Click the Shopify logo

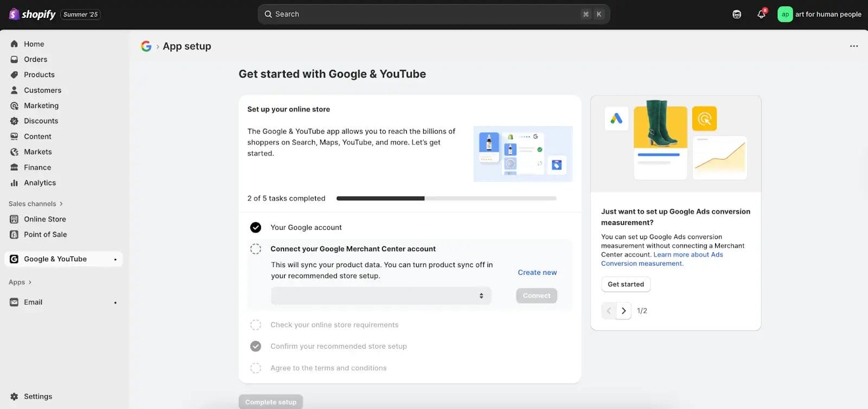(33, 14)
